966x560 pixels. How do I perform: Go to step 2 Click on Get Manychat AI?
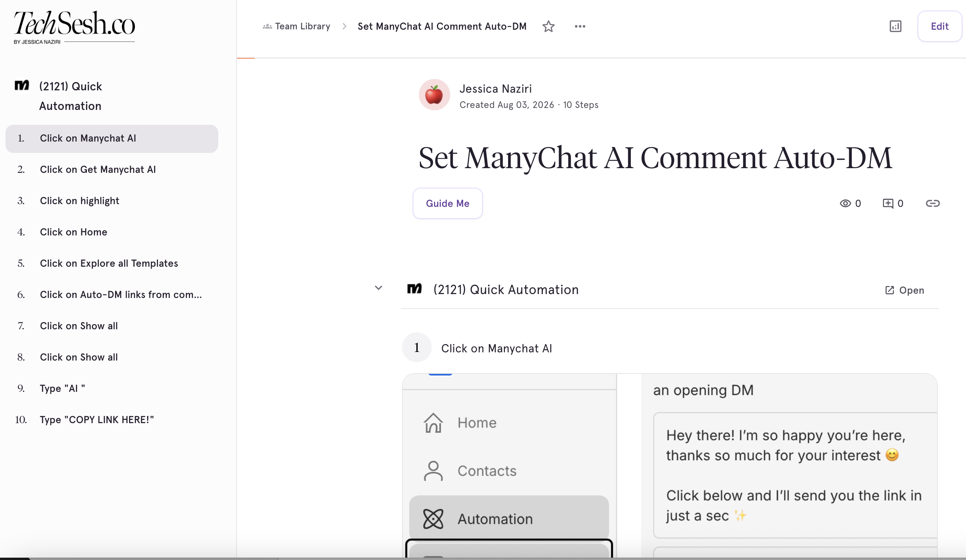[x=112, y=170]
